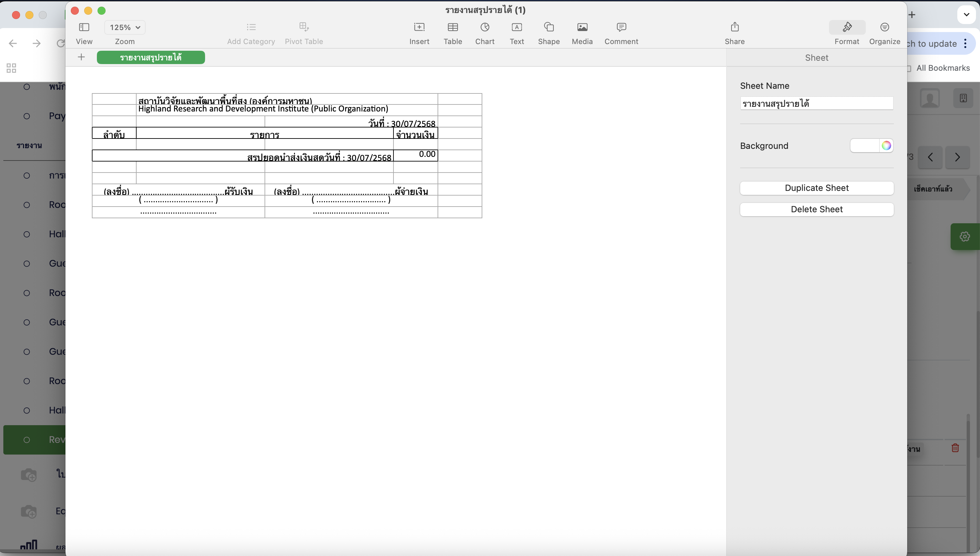Expand the browser tab list chevron

coord(966,15)
